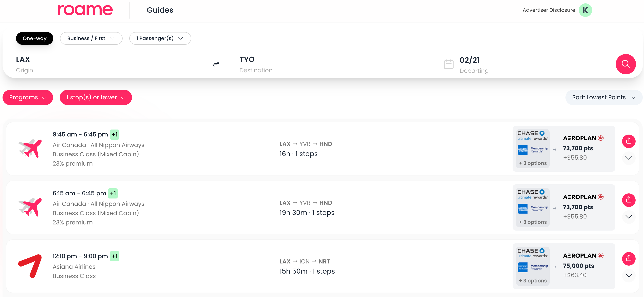Select the 6:15 am - 6:45 pm flight time

(79, 193)
